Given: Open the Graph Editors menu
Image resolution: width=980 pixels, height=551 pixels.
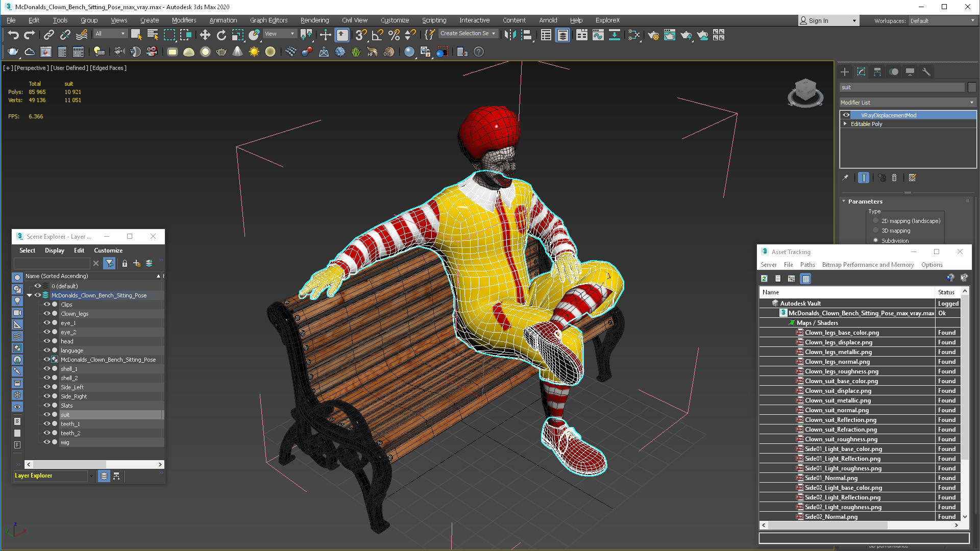Looking at the screenshot, I should click(x=268, y=20).
